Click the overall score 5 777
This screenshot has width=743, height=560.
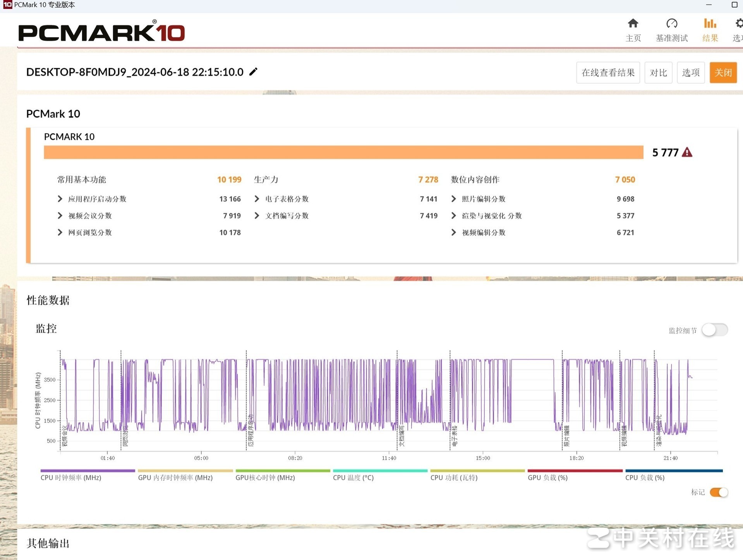tap(665, 152)
